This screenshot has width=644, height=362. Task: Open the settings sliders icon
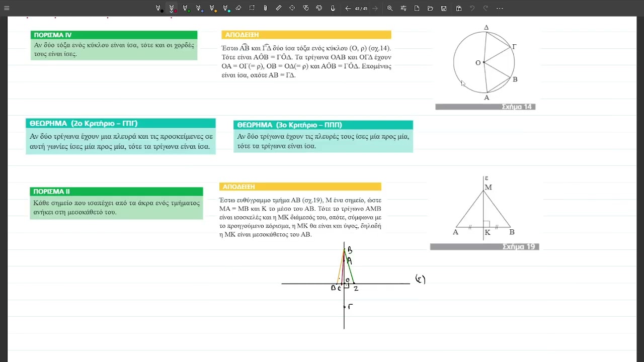404,8
